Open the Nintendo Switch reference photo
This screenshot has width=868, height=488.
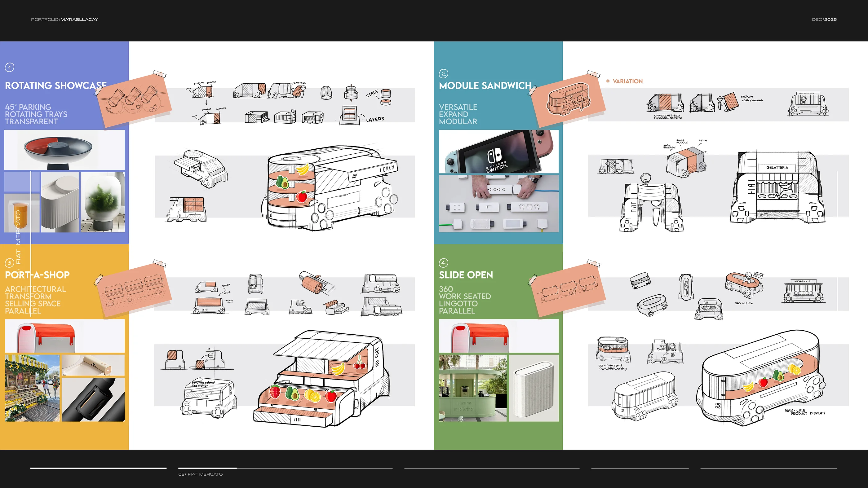pos(498,151)
